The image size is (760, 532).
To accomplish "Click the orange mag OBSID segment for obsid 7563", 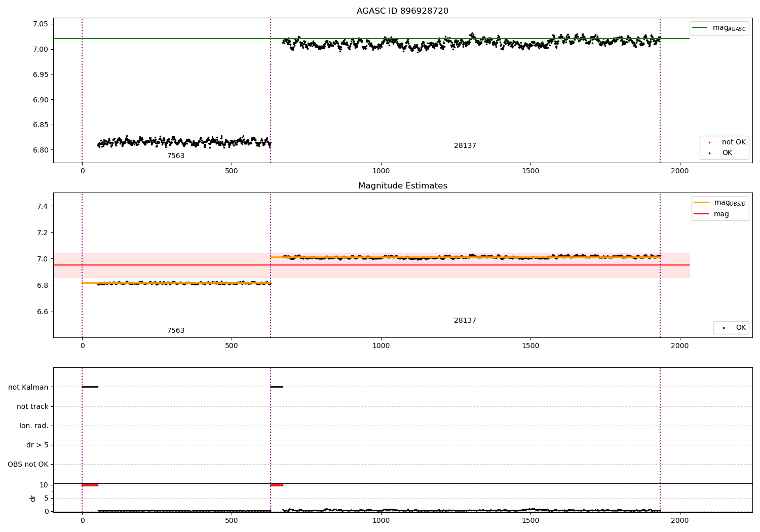I will [x=176, y=283].
